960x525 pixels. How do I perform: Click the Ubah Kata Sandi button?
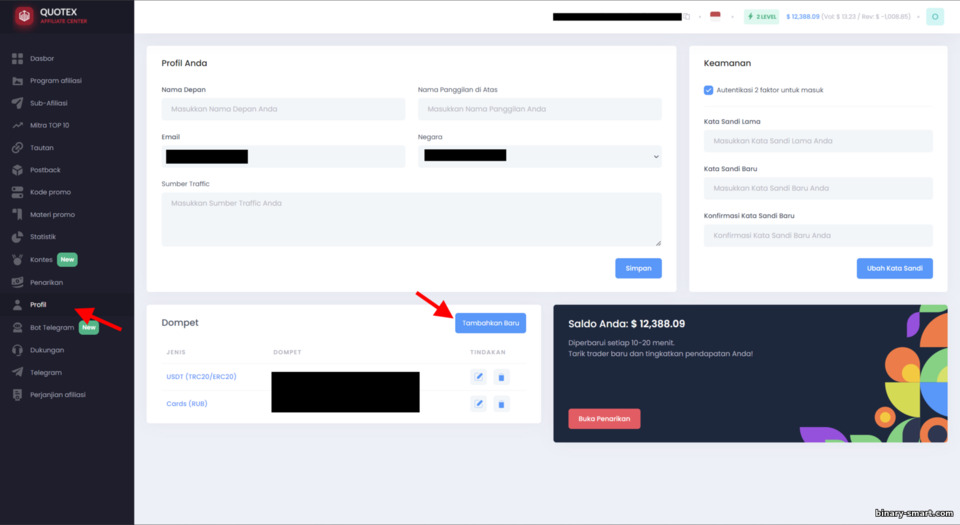894,268
